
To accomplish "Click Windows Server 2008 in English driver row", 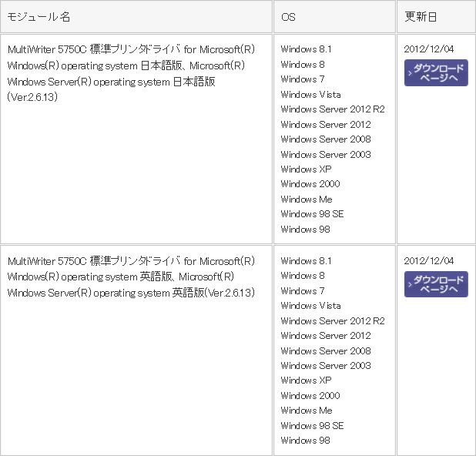I will [326, 351].
